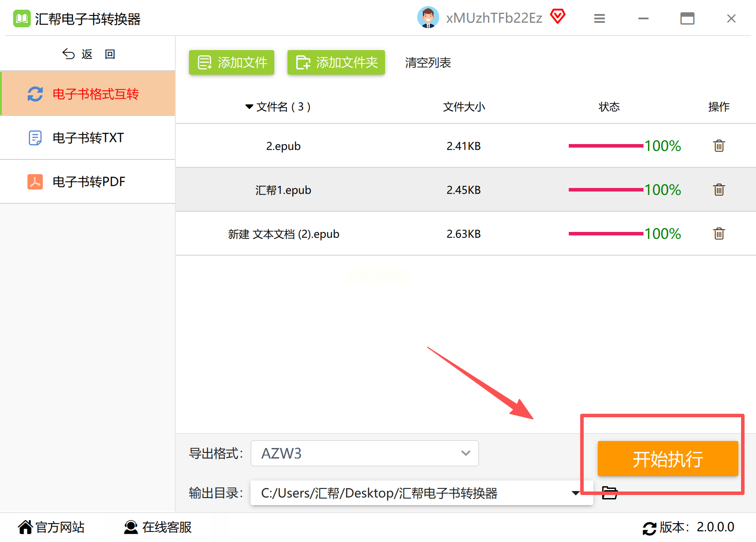Viewport: 756px width, 542px height.
Task: Click the version refresh icon
Action: point(649,528)
